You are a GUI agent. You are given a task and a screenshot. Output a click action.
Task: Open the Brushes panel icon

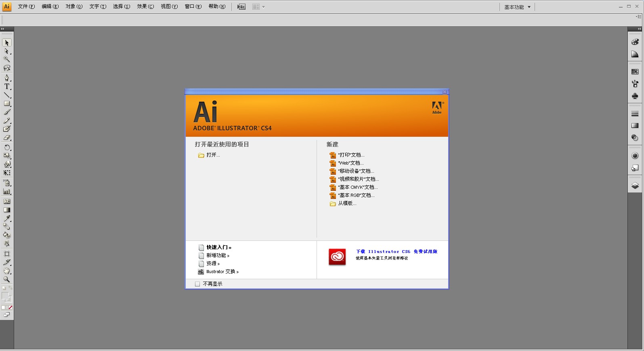[635, 84]
